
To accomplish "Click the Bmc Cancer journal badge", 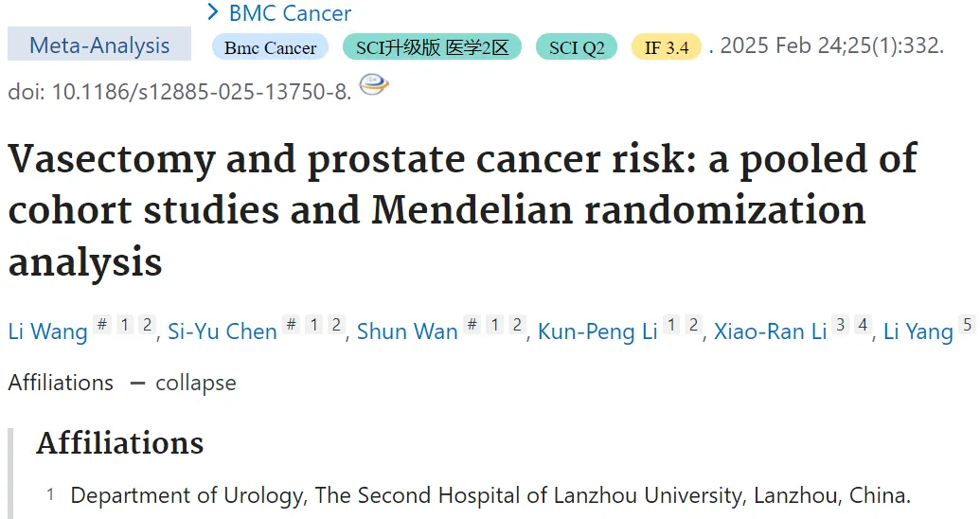I will [270, 47].
